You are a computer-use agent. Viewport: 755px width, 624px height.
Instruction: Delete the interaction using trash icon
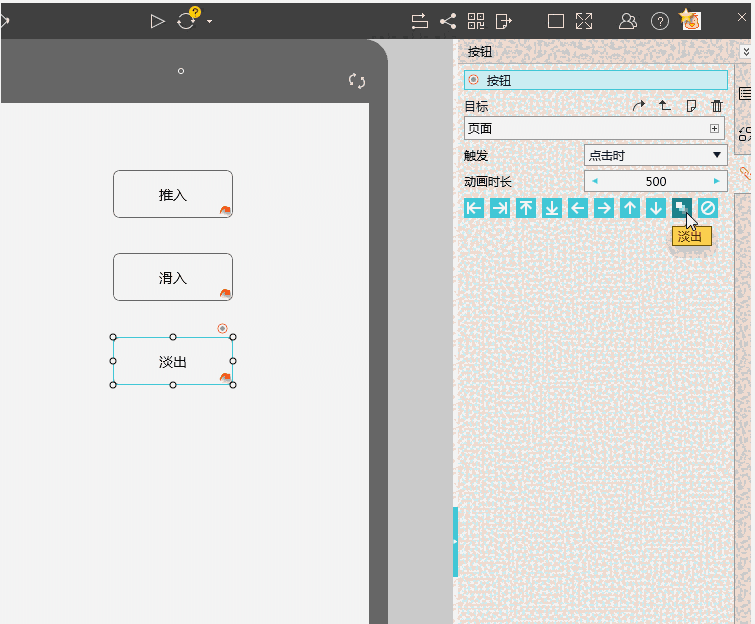click(x=717, y=106)
